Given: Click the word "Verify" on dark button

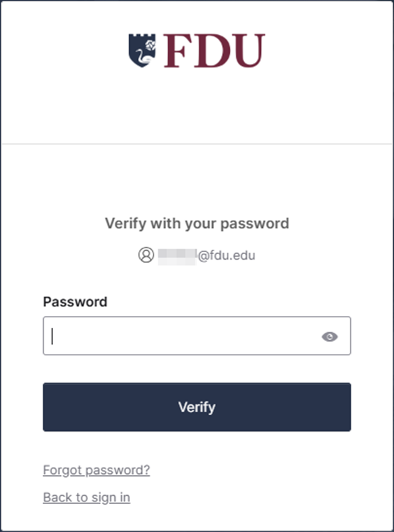Looking at the screenshot, I should (x=197, y=407).
